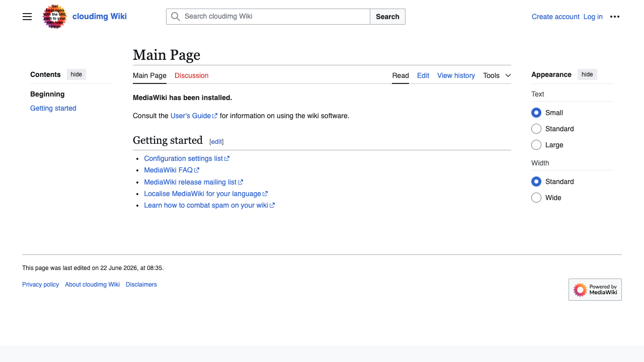Open the Main Page tab
This screenshot has width=644, height=362.
[x=149, y=75]
